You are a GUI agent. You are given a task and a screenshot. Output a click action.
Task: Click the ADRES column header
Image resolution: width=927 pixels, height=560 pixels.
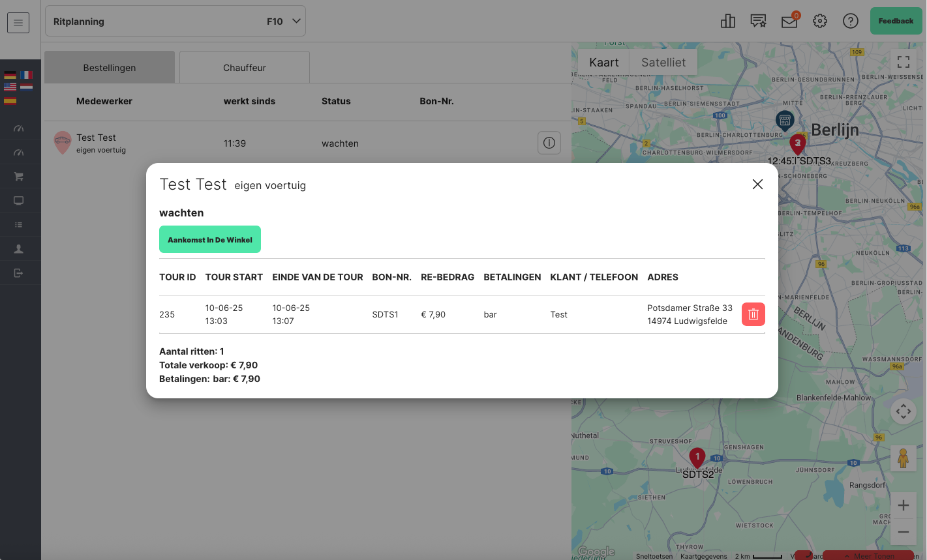pos(663,277)
